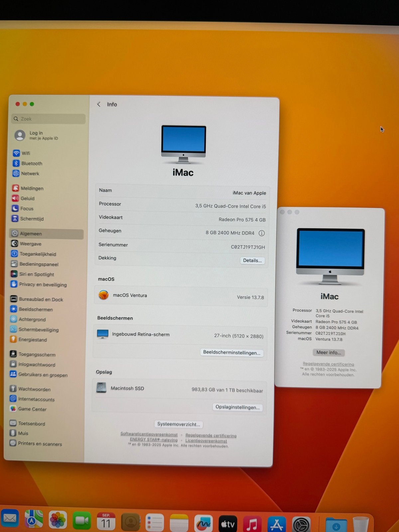Image resolution: width=399 pixels, height=532 pixels.
Task: Open Calendar from the Dock
Action: 106,521
